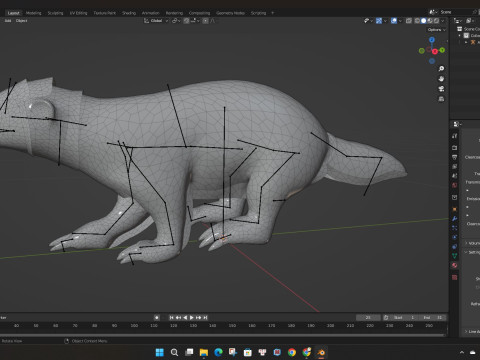Screen dimensions: 480x360
Task: Open the gizmos options dropdown arrow
Action: click(x=385, y=21)
